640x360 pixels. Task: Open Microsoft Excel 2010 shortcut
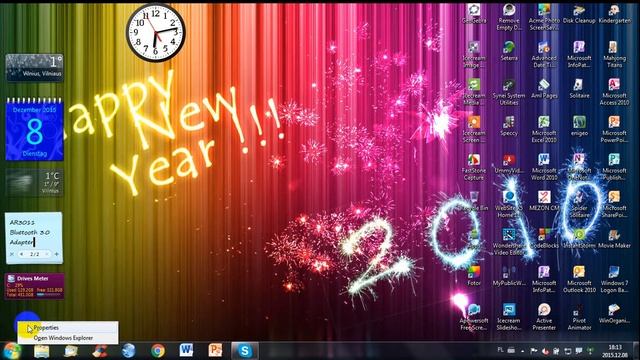click(544, 129)
